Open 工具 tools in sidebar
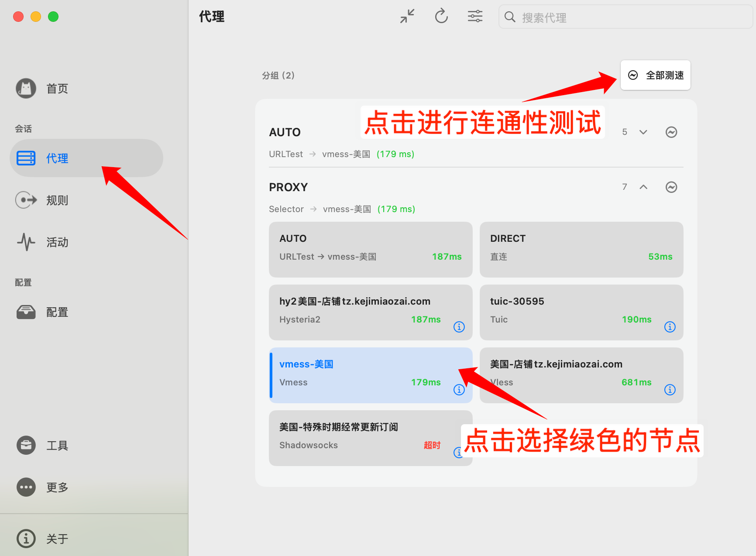This screenshot has height=556, width=756. coord(86,446)
